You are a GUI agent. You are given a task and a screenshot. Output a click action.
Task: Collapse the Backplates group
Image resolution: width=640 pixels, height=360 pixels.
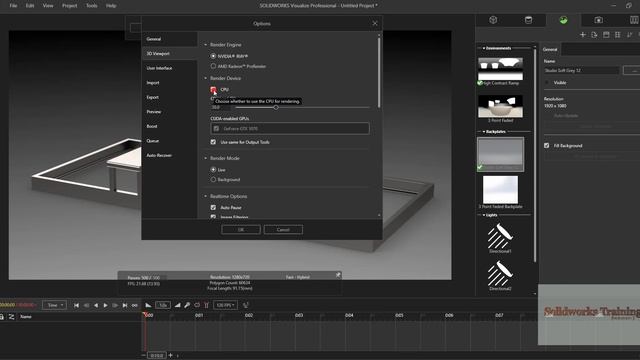pos(484,131)
